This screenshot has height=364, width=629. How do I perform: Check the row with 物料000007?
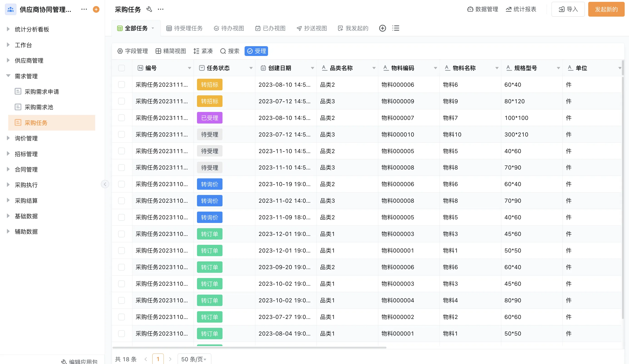(122, 118)
